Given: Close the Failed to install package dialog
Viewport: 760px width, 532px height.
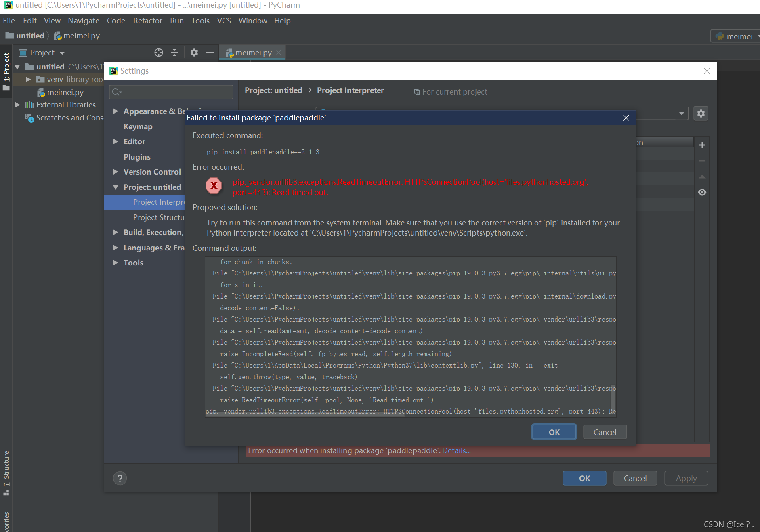Looking at the screenshot, I should (626, 118).
